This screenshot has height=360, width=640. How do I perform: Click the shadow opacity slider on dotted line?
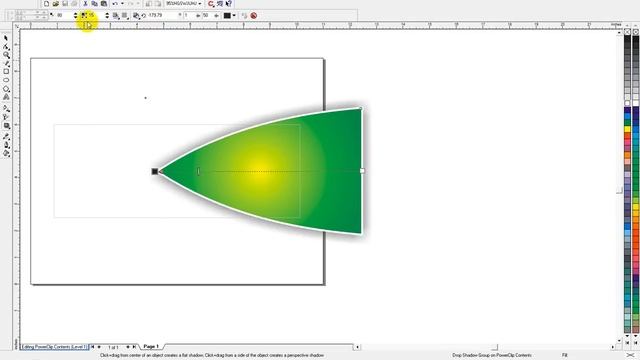198,171
